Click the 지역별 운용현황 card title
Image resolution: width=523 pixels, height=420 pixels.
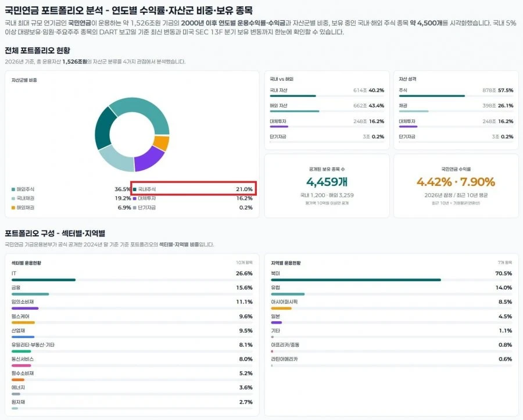click(x=286, y=263)
